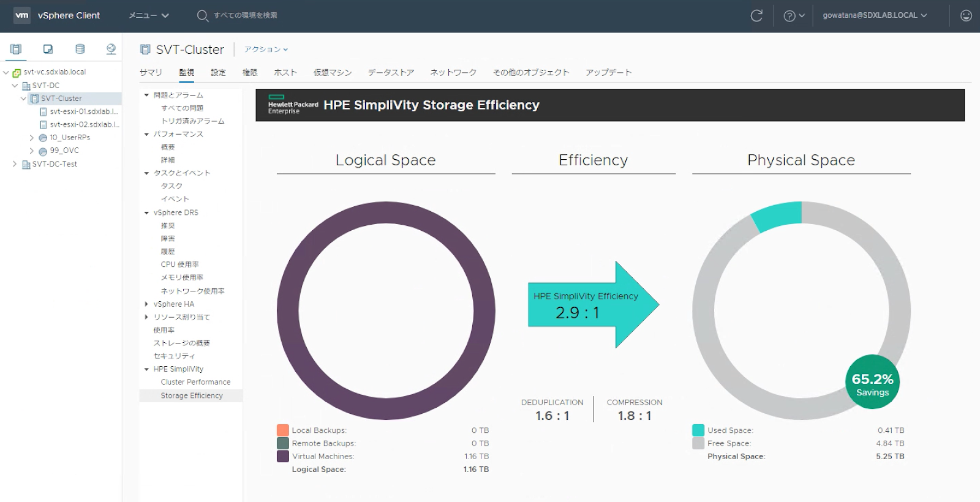
Task: Open Cluster Performance under HPE SimpliVity
Action: pos(195,382)
